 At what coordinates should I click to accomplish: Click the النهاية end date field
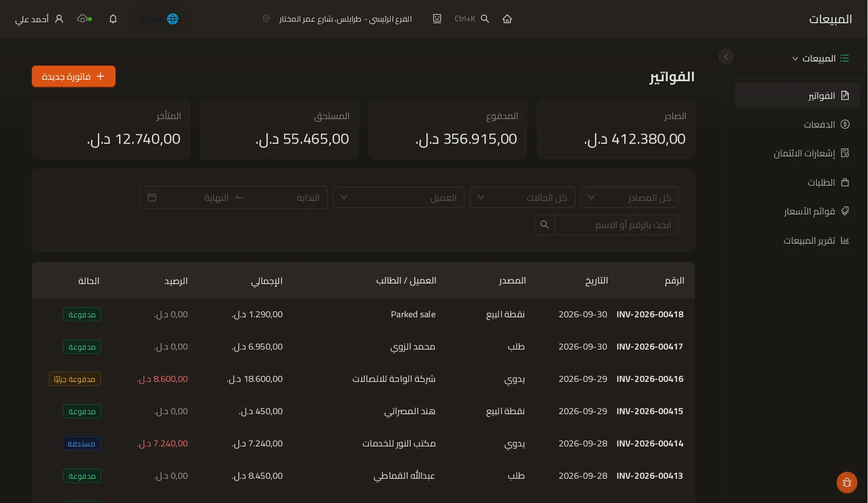(197, 198)
